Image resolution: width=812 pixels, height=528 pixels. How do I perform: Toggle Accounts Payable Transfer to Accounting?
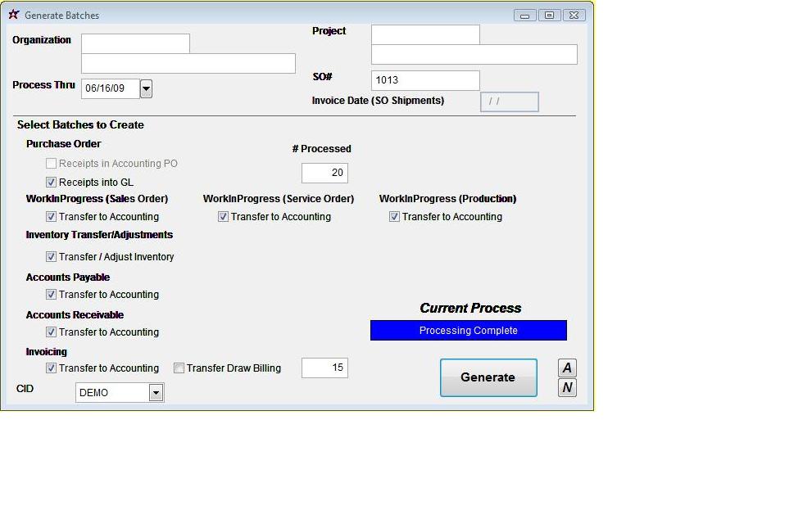coord(51,295)
